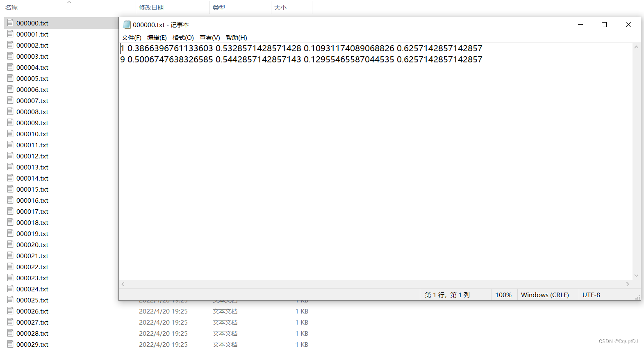The height and width of the screenshot is (348, 644).
Task: Click file icon of 000015.txt
Action: click(x=10, y=189)
